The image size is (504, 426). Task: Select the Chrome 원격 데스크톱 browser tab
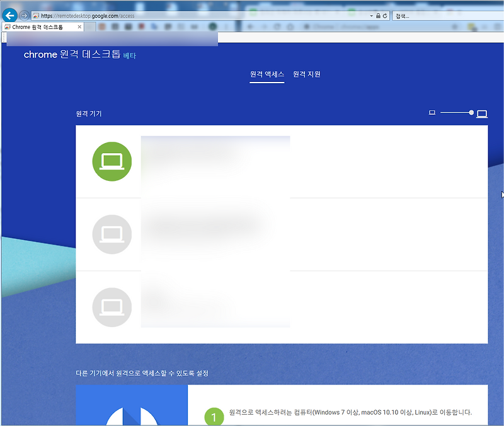[x=42, y=27]
